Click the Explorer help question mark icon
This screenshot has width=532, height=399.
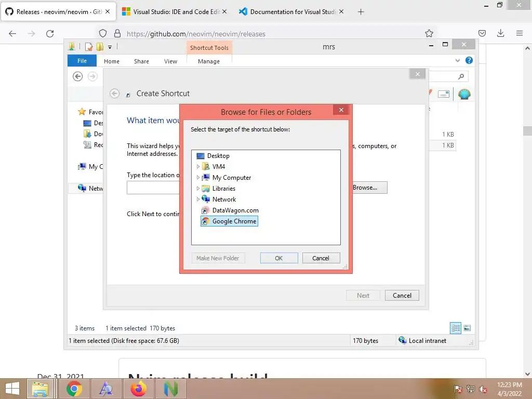coord(469,60)
